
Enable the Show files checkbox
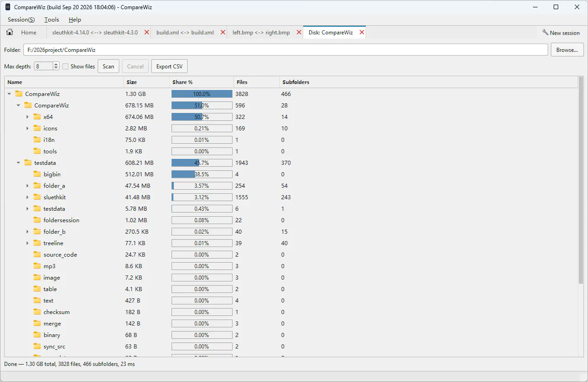65,66
